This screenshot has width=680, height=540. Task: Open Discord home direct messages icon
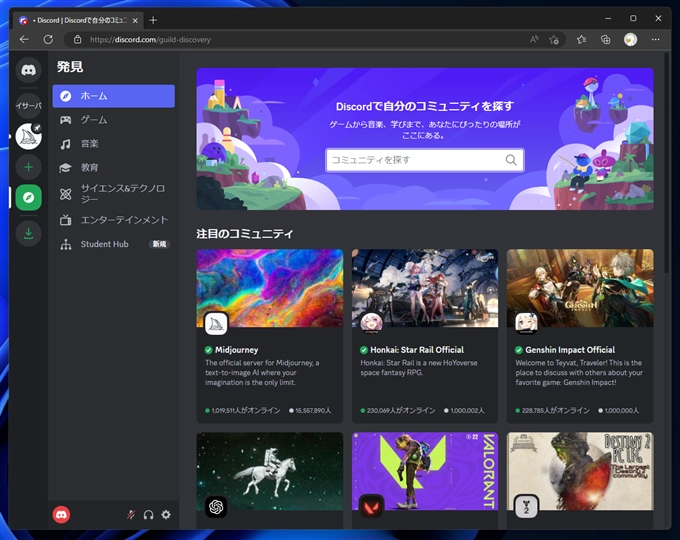(x=29, y=70)
